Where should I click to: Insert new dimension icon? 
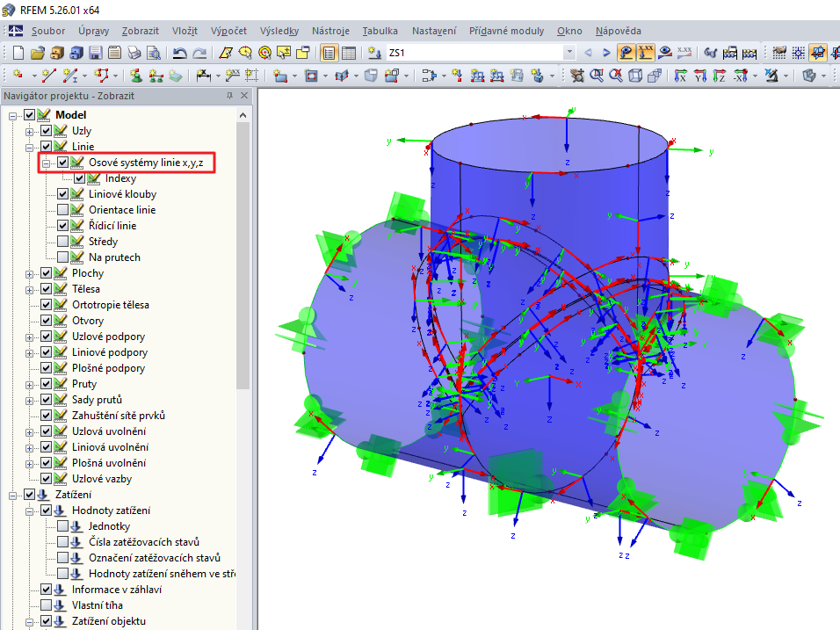click(203, 76)
